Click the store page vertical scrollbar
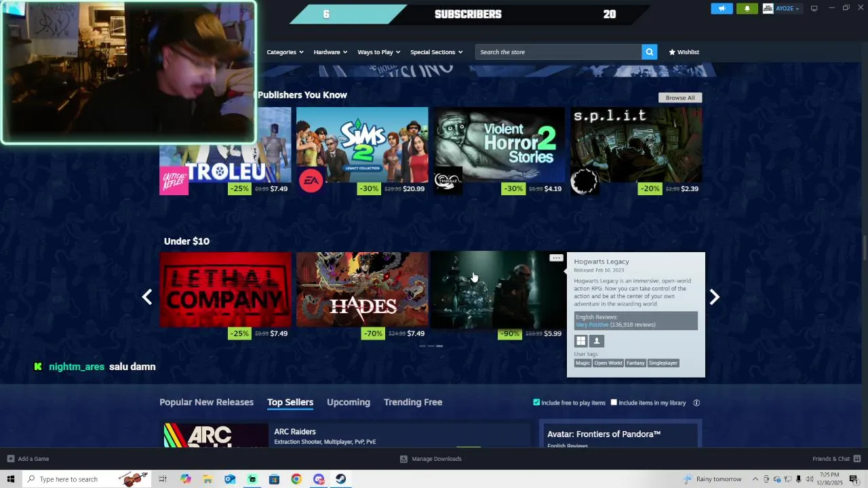868x488 pixels. tap(864, 247)
